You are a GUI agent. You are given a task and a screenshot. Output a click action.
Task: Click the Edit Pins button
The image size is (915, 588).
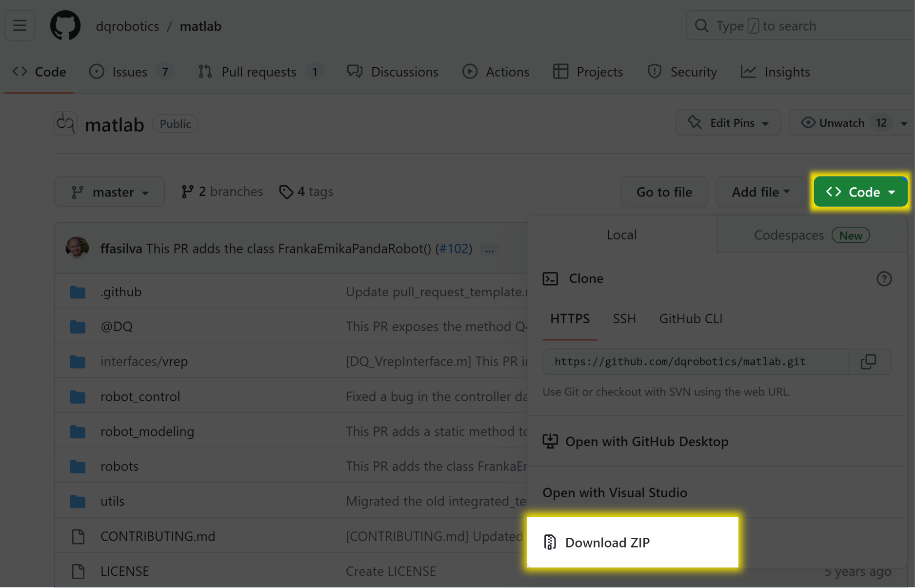click(728, 122)
